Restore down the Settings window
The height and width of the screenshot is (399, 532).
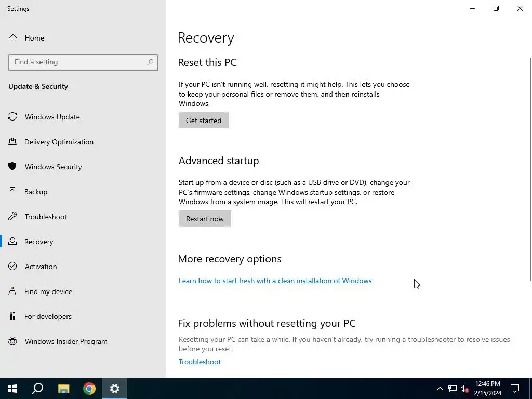[x=496, y=8]
